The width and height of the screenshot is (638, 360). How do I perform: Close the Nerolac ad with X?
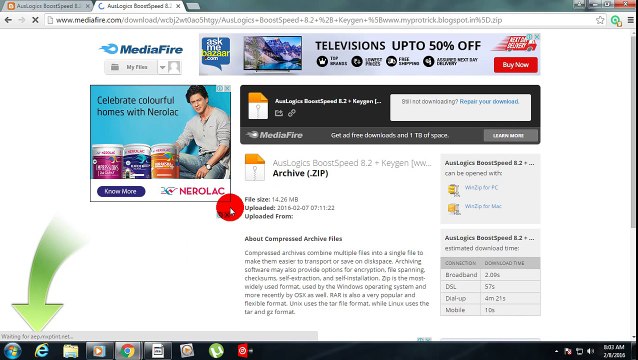pyautogui.click(x=227, y=88)
